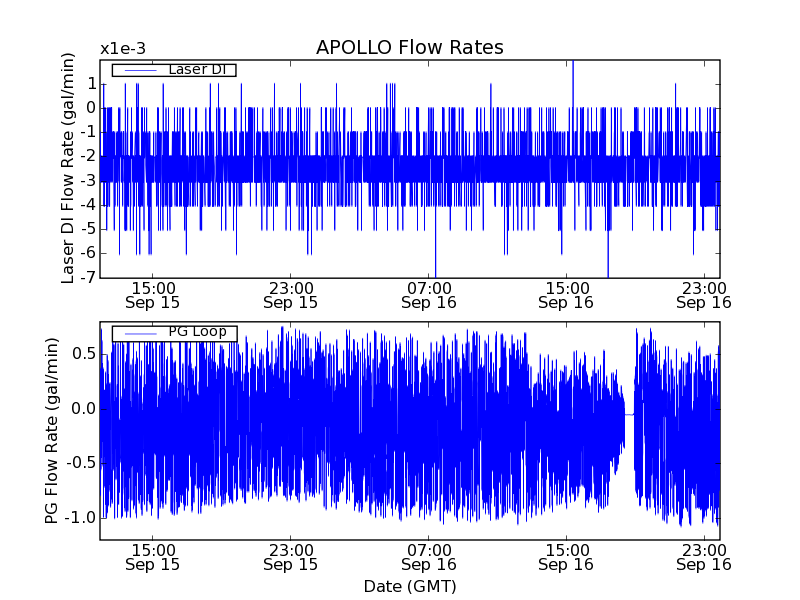Click the 15:00 Sep 16 tick under Laser DI plot

click(x=566, y=295)
